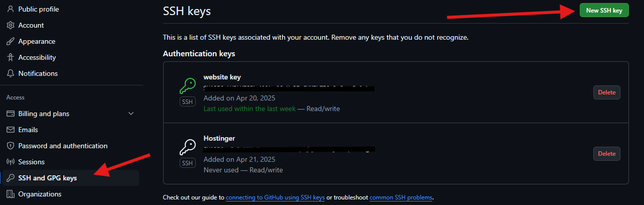Click the Account gear icon
Image resolution: width=644 pixels, height=205 pixels.
pyautogui.click(x=10, y=25)
